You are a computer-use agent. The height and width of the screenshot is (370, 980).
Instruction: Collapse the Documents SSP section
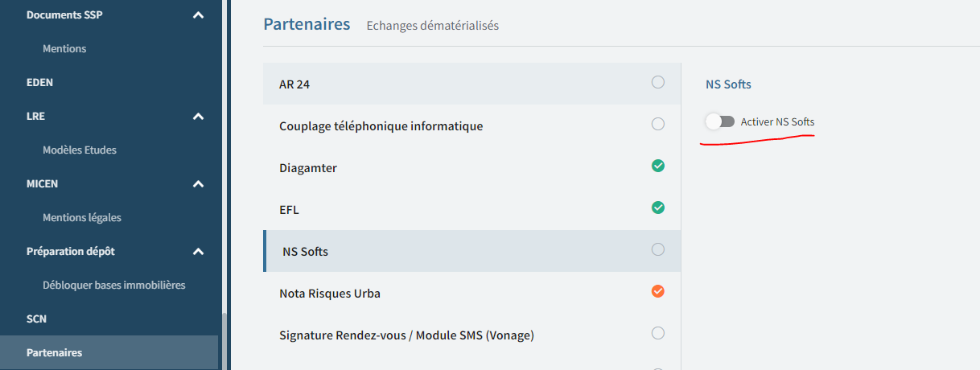click(199, 14)
